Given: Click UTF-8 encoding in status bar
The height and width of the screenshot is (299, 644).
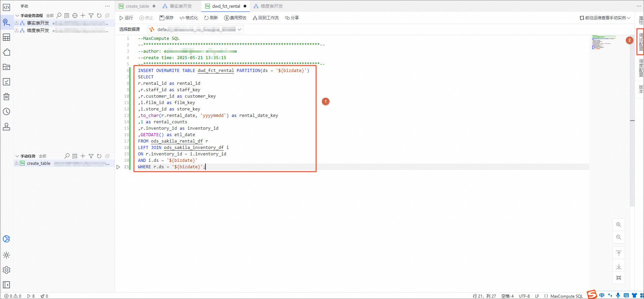Looking at the screenshot, I should [524, 296].
